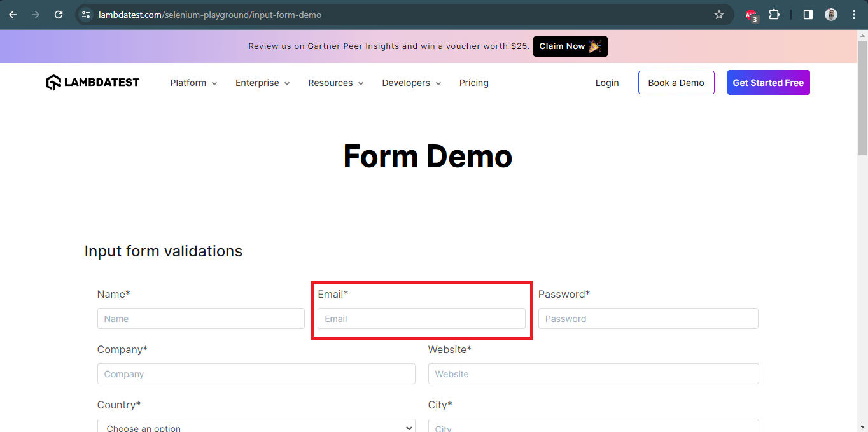This screenshot has height=432, width=868.
Task: Open the browser side panel icon
Action: point(807,15)
